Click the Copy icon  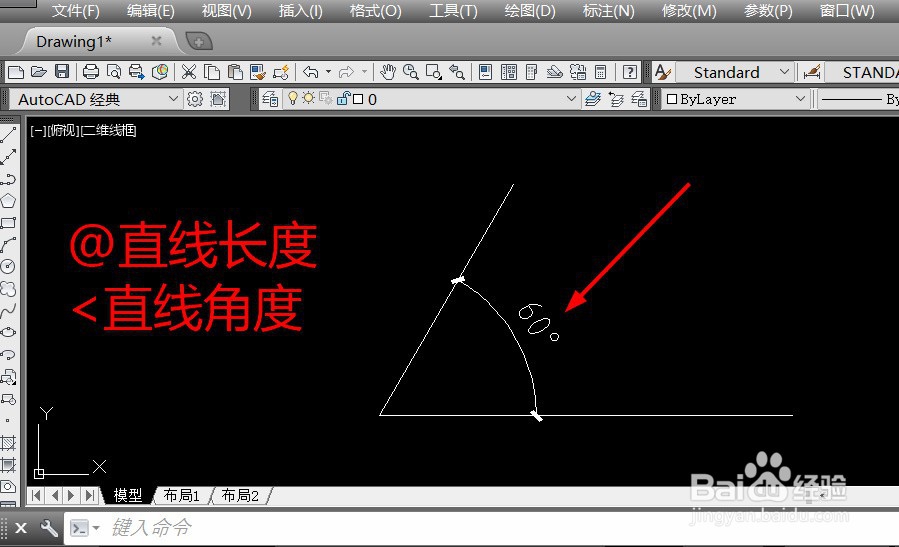coord(212,72)
